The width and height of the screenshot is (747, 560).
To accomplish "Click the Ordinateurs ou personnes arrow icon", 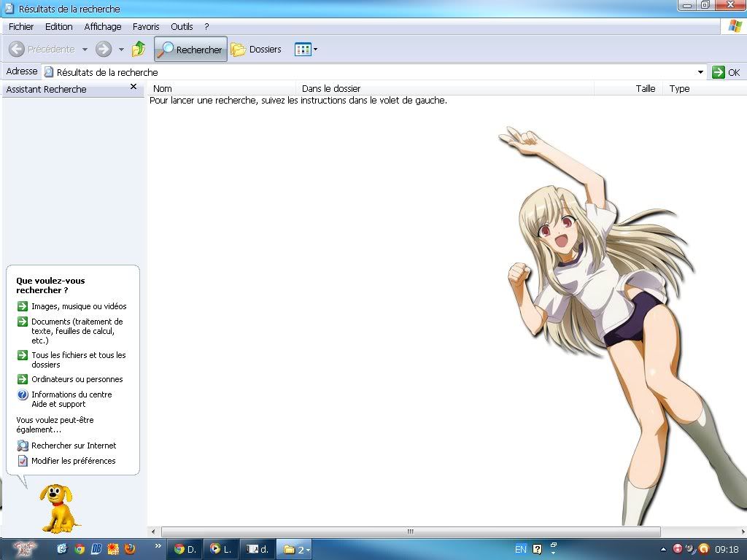I will click(23, 379).
